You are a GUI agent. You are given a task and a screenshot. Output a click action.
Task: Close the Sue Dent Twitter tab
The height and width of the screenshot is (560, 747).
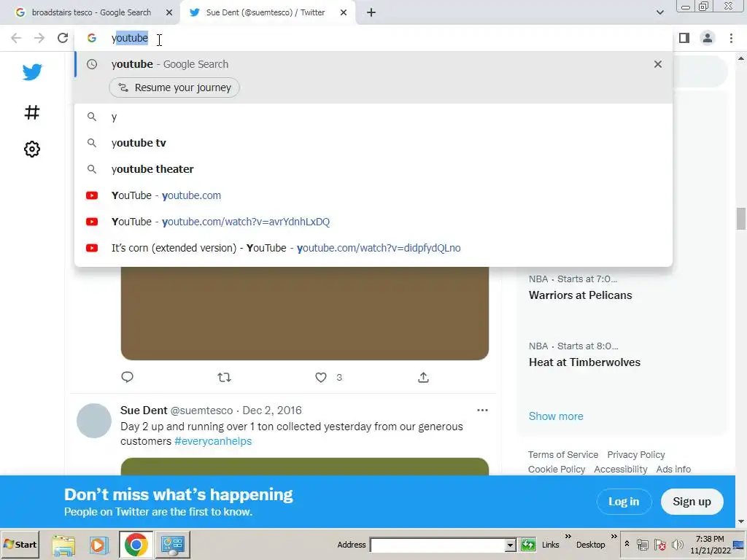344,12
